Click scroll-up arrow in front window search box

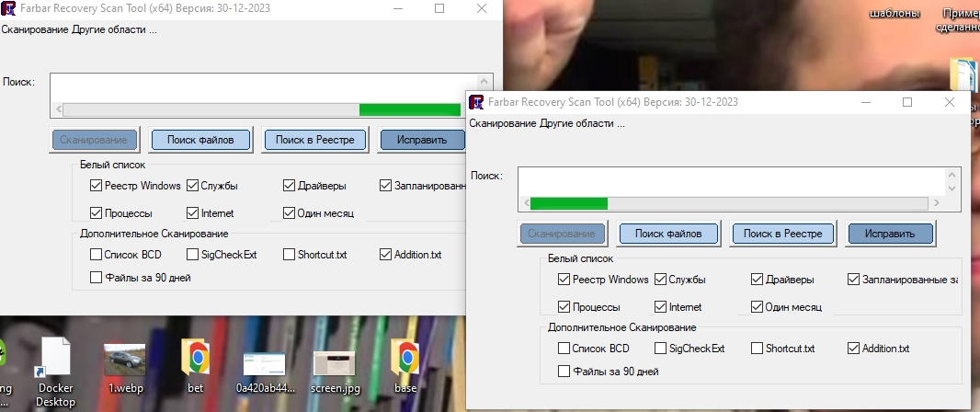pos(952,176)
